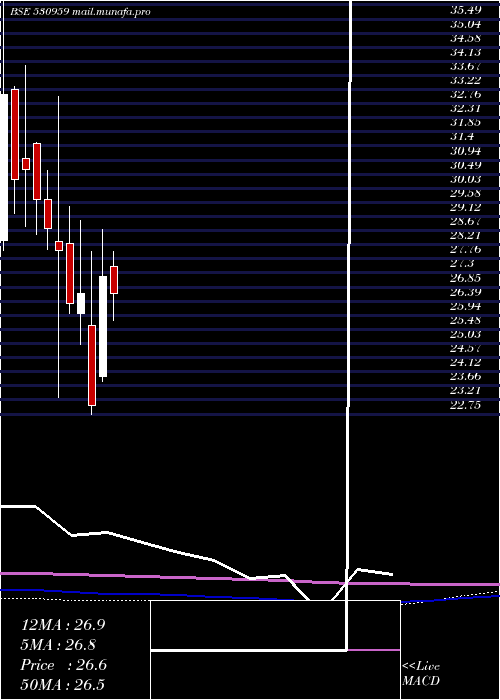
Task: Click the 26.39 price axis label
Action: (x=465, y=292)
